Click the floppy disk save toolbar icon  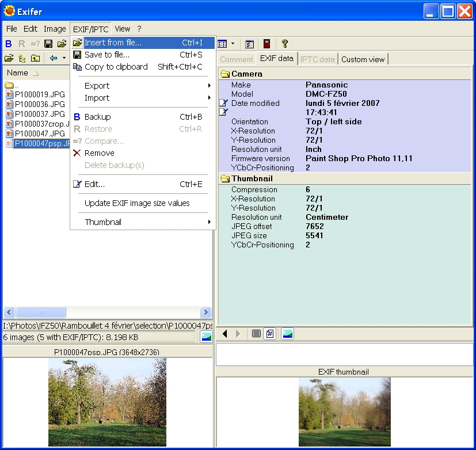coord(49,44)
